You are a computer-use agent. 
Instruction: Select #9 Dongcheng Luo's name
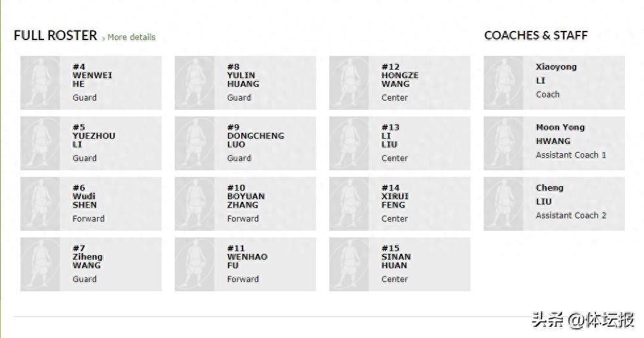[256, 140]
